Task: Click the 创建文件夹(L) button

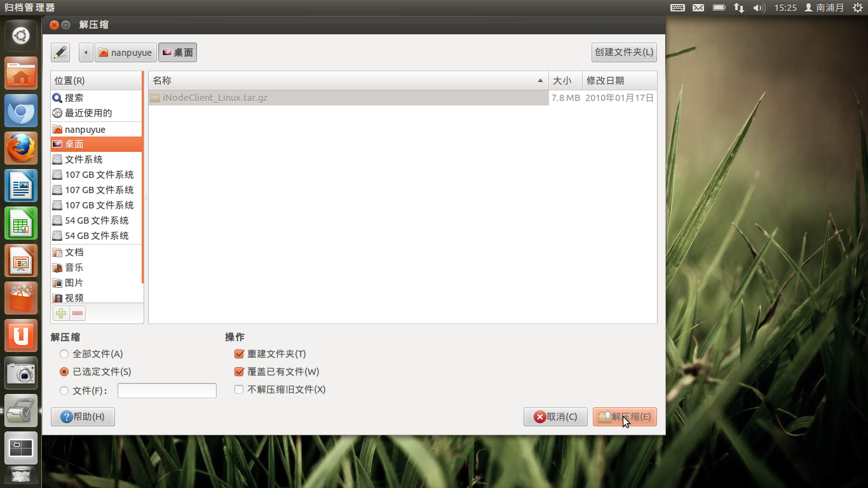Action: pyautogui.click(x=624, y=52)
